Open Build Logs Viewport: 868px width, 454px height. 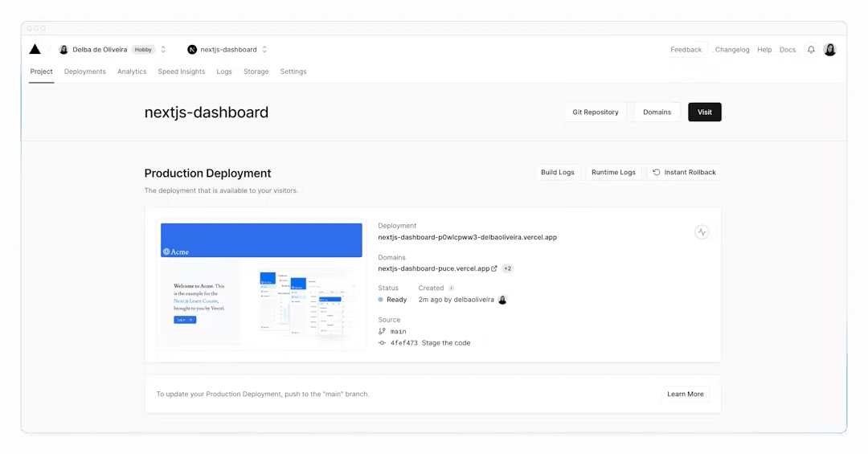point(558,172)
